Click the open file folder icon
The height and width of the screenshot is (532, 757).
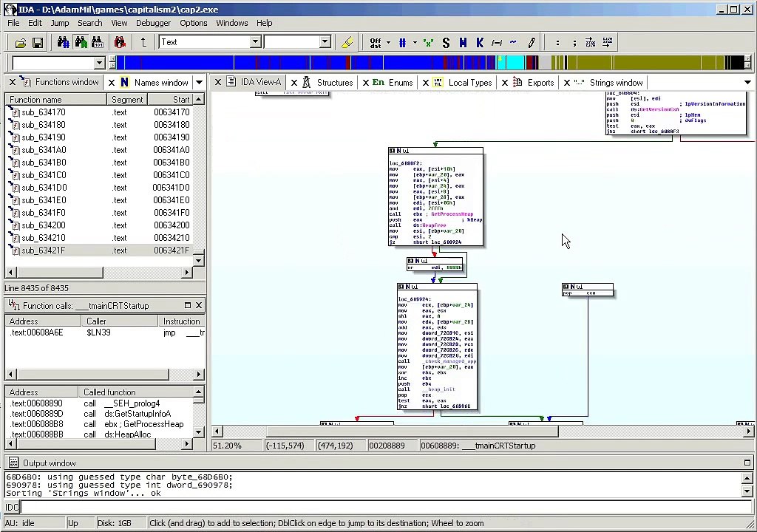click(20, 43)
